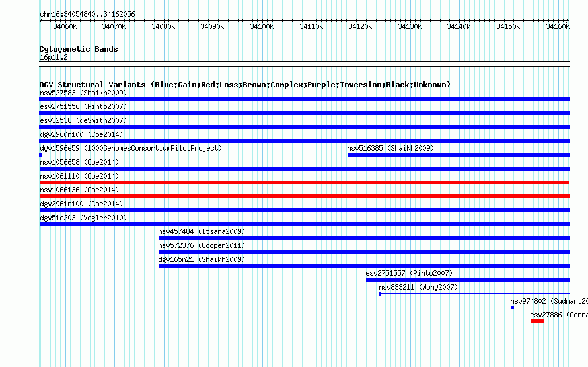This screenshot has width=588, height=367.
Task: Click nsv833211 (Wong2007) variant label
Action: click(x=418, y=287)
